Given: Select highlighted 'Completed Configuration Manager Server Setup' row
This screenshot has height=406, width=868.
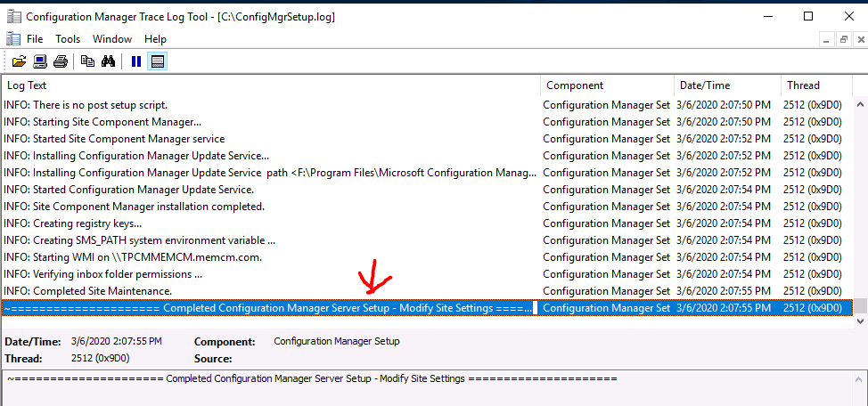Looking at the screenshot, I should (427, 307).
